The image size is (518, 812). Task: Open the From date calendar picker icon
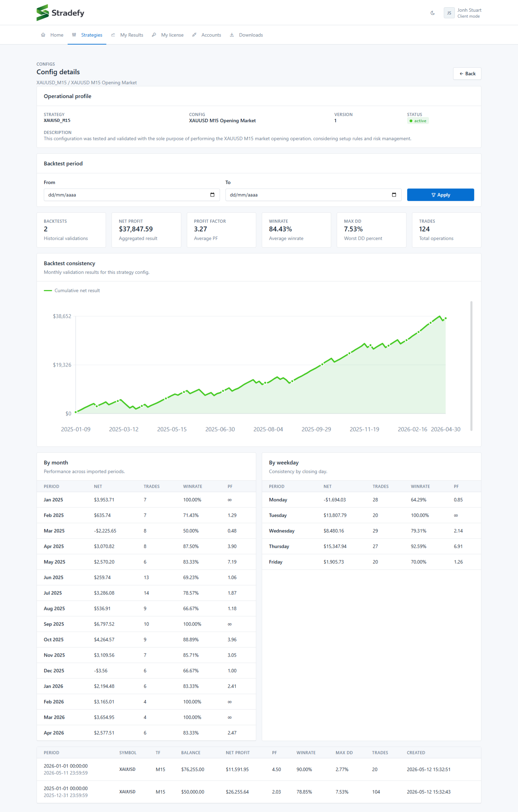tap(212, 195)
